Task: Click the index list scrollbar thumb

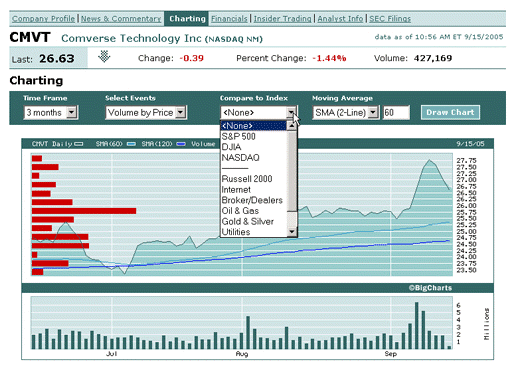Action: [x=292, y=171]
